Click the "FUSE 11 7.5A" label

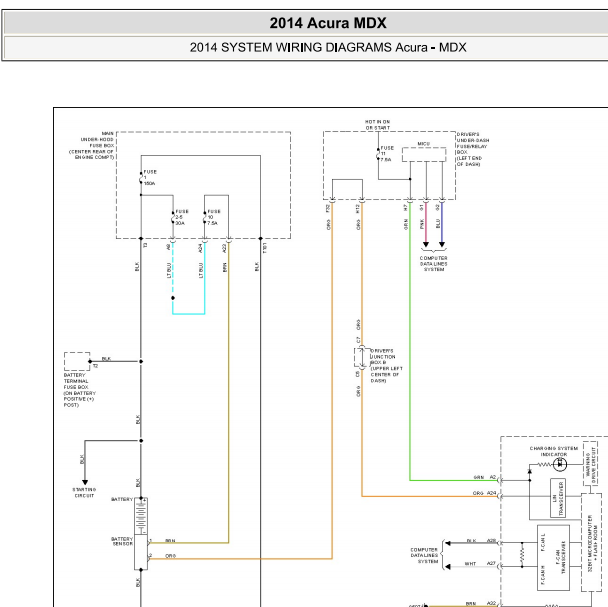(x=387, y=154)
